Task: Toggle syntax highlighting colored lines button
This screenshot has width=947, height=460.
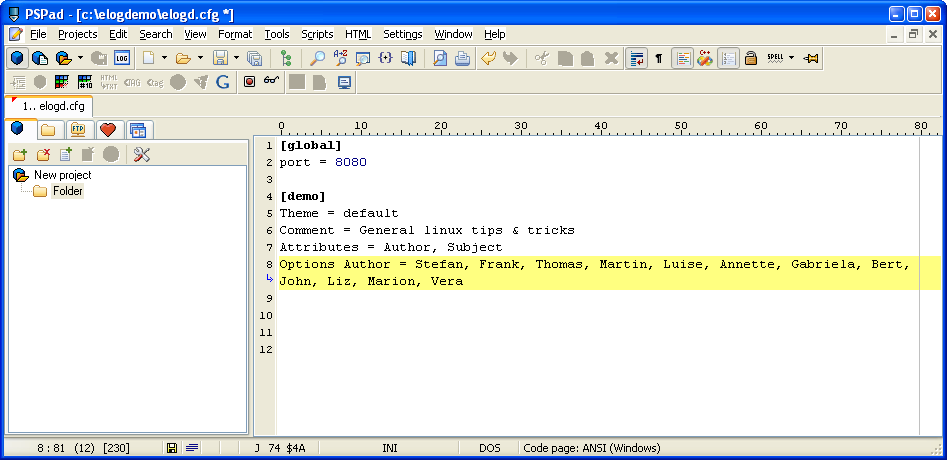Action: [x=682, y=59]
